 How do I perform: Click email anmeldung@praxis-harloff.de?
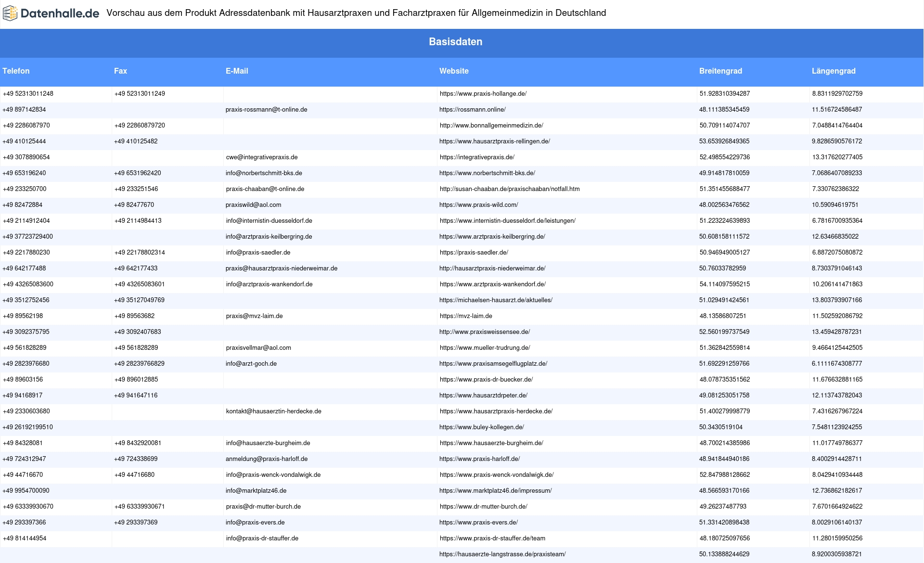(267, 459)
